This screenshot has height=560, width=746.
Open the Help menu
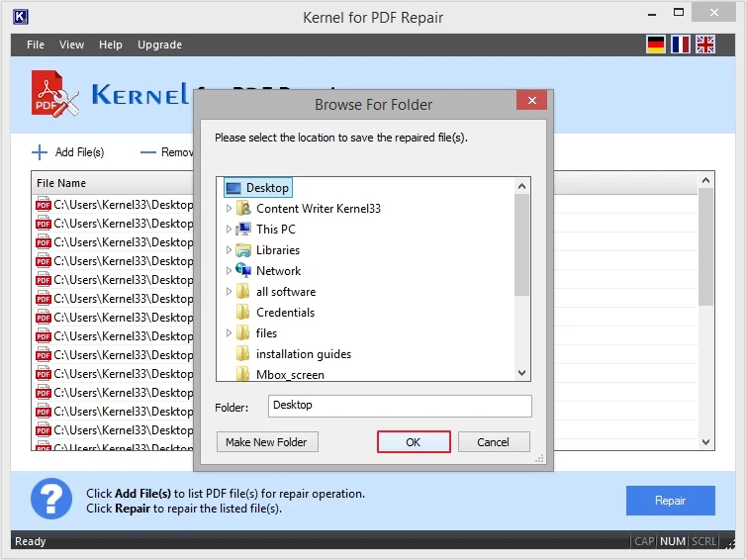point(111,45)
